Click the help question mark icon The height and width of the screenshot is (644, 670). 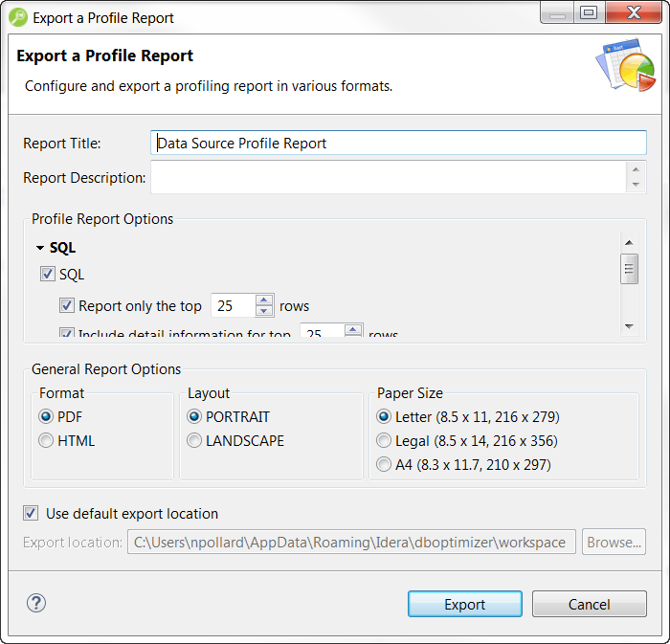(36, 603)
